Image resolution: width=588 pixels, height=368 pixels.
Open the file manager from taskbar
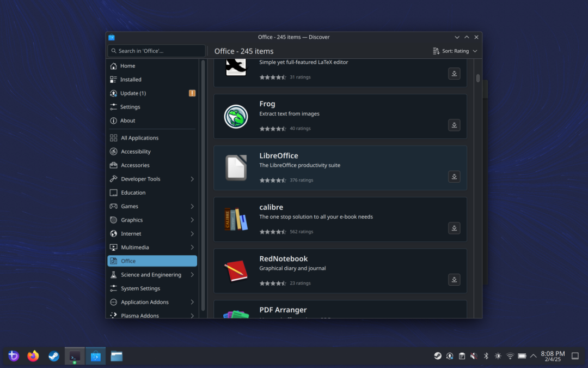(117, 355)
